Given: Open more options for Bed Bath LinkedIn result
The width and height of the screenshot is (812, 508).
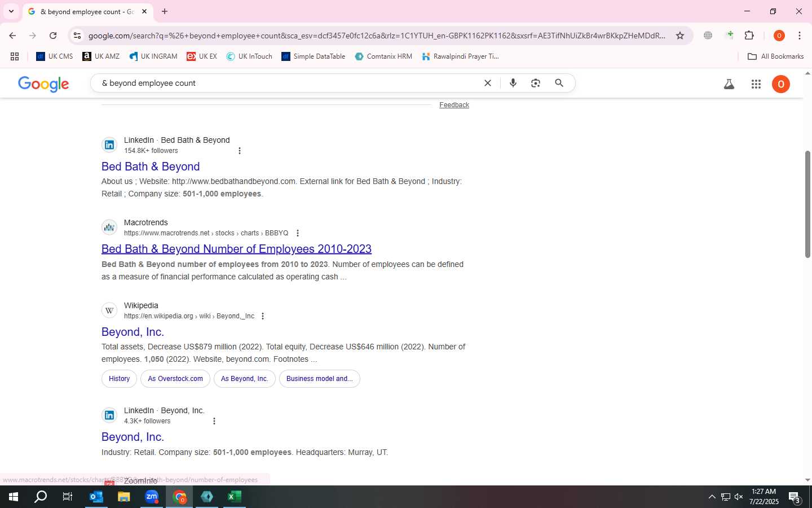Looking at the screenshot, I should (x=240, y=151).
